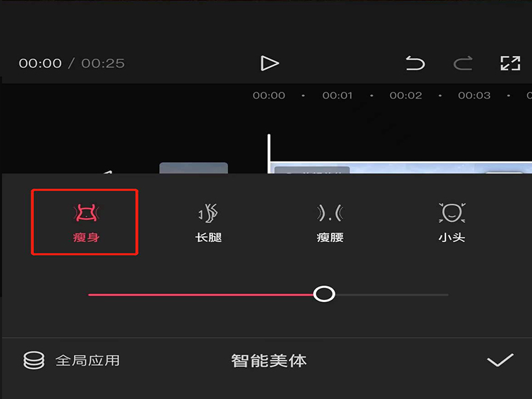Screen dimensions: 532x399
Task: Pick the 瘦腰 waist slimming icon
Action: 330,213
